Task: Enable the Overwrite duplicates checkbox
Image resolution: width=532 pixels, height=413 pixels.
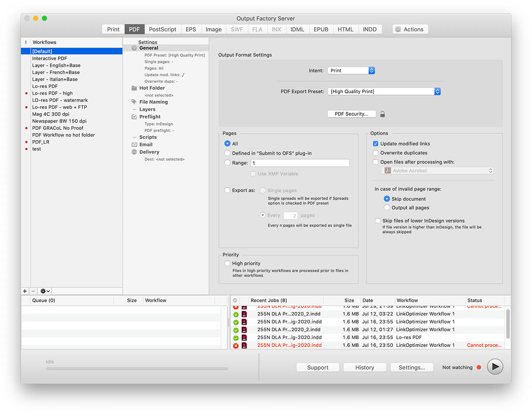Action: point(376,153)
